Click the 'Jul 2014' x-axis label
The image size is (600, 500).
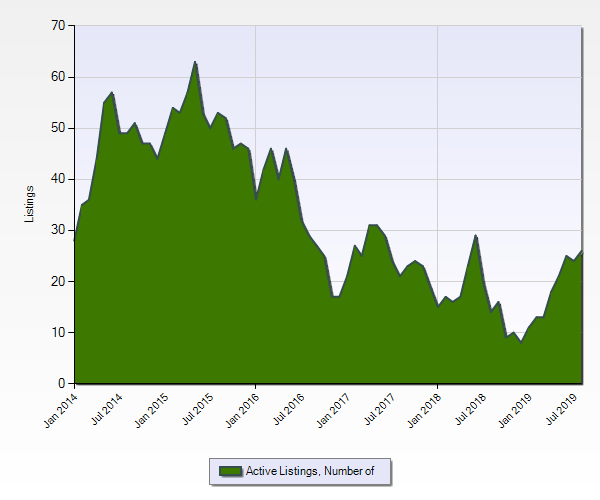(106, 409)
